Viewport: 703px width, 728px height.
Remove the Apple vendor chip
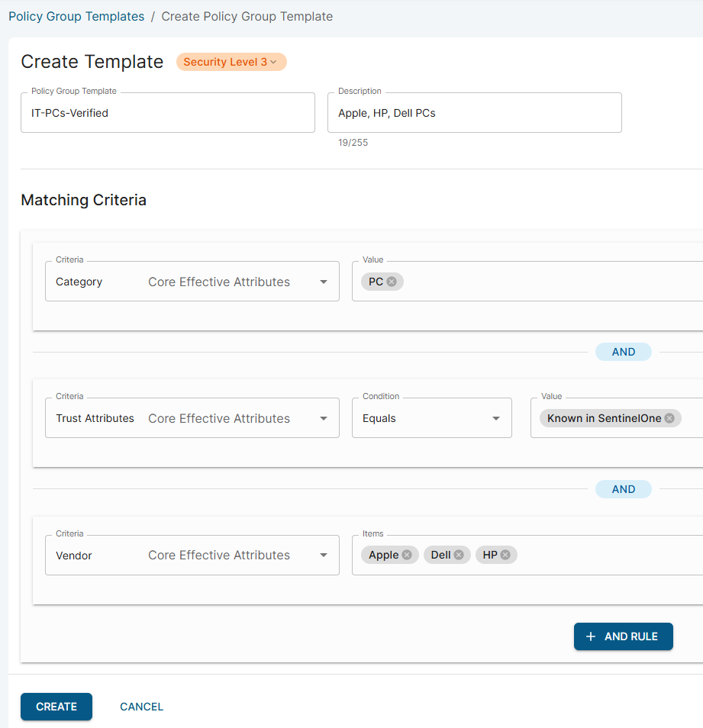407,555
